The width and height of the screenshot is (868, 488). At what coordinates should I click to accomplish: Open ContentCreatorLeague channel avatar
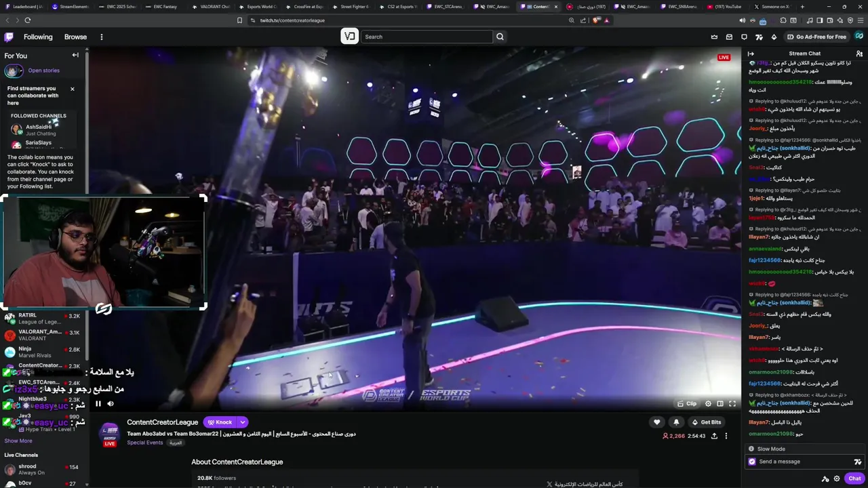109,434
